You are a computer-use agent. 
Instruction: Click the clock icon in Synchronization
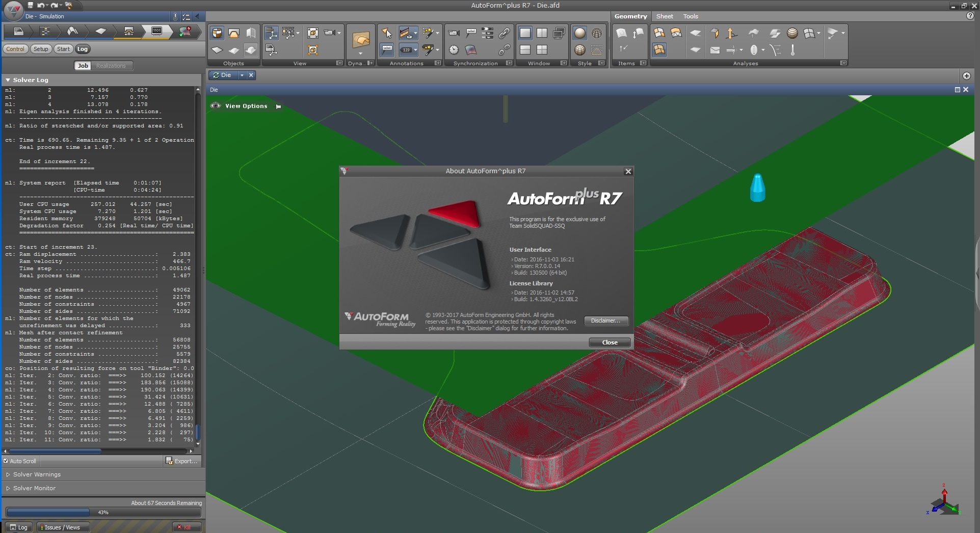pos(454,49)
